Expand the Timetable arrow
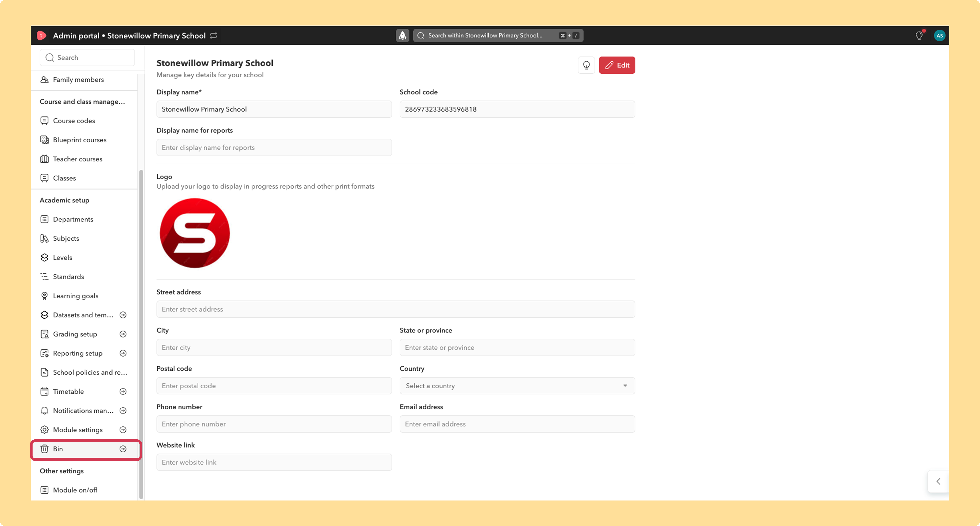Screen dimensions: 980x526 (x=123, y=391)
